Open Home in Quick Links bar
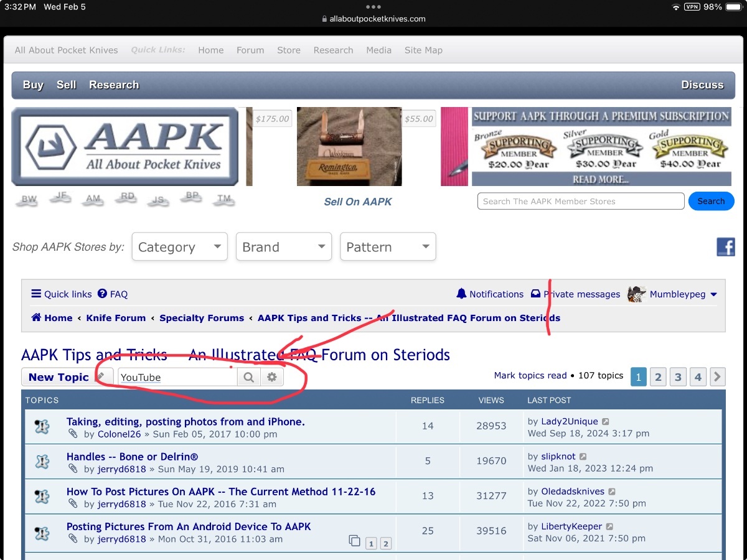This screenshot has height=560, width=747. (211, 50)
